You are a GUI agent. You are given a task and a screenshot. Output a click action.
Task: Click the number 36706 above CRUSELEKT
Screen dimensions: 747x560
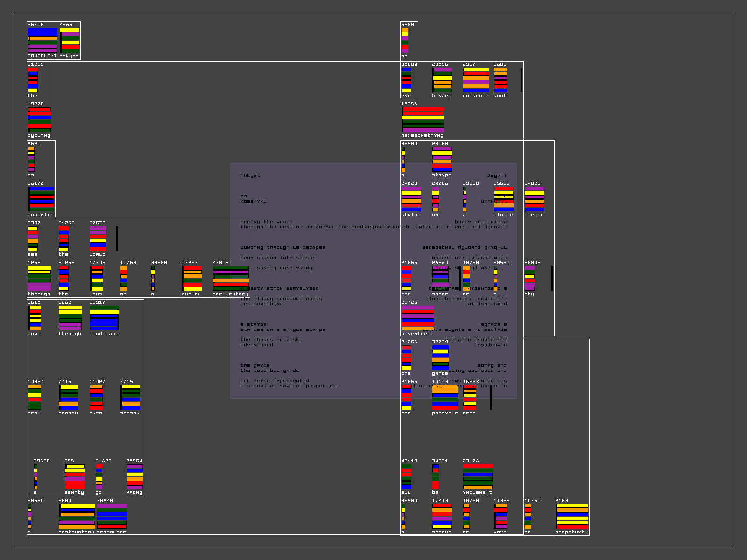pyautogui.click(x=36, y=25)
